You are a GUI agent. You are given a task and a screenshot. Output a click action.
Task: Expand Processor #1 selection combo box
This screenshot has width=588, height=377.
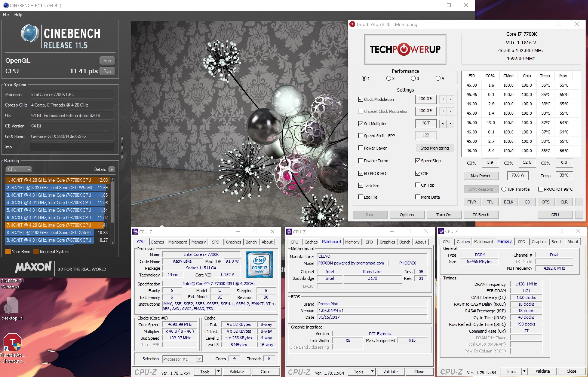(x=199, y=359)
